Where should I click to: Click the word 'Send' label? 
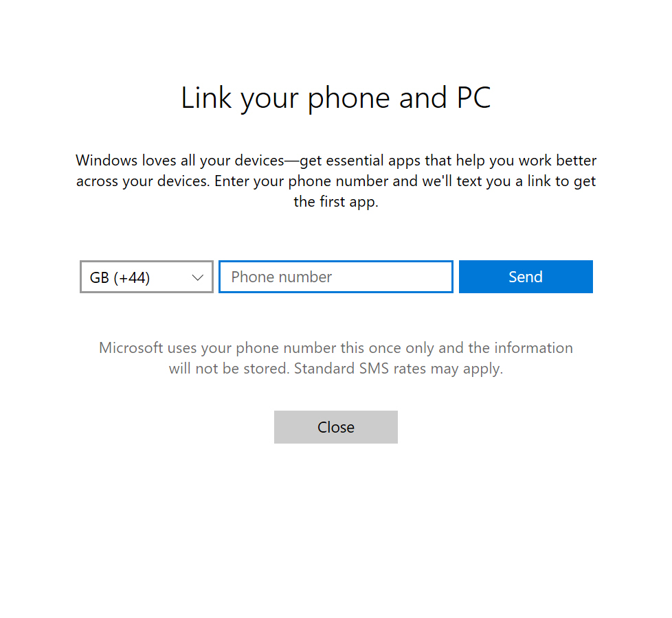point(526,277)
